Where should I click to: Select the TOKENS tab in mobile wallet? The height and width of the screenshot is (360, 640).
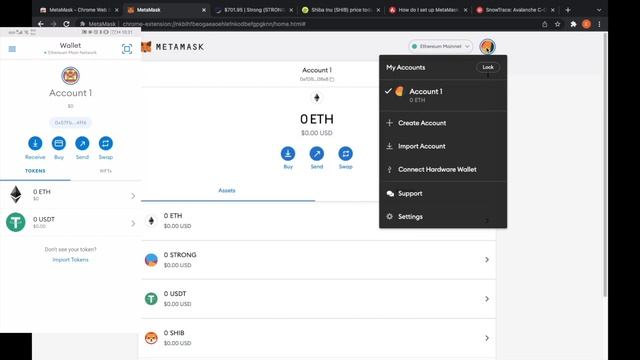click(x=35, y=171)
